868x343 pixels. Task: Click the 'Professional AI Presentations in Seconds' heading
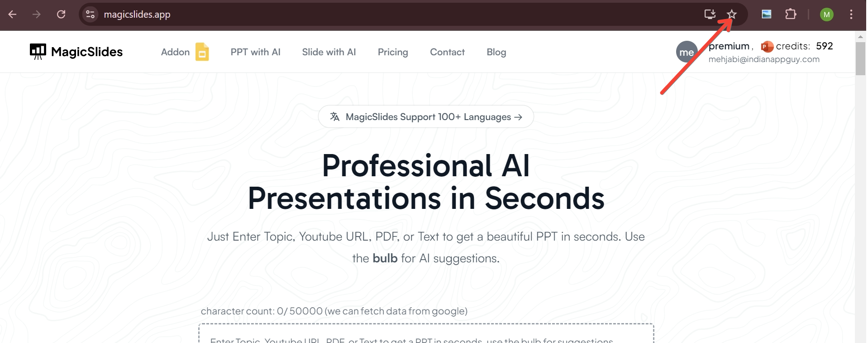(426, 182)
